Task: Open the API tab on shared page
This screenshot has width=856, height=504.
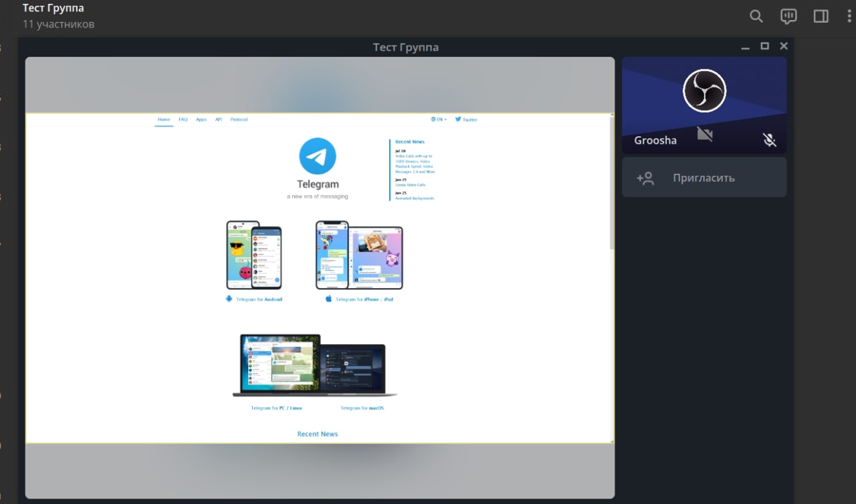Action: [x=219, y=120]
